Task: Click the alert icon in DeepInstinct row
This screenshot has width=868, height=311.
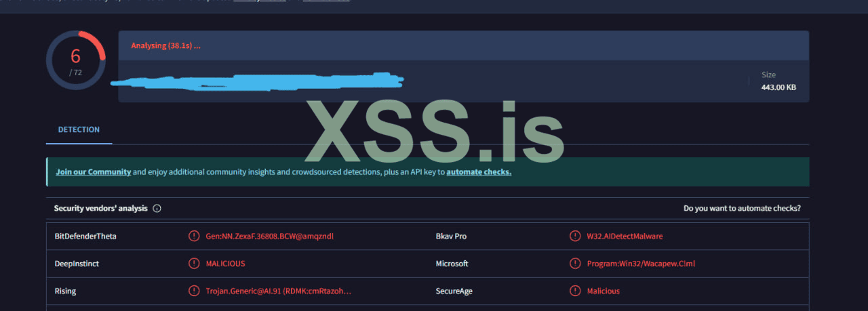Action: pyautogui.click(x=194, y=264)
